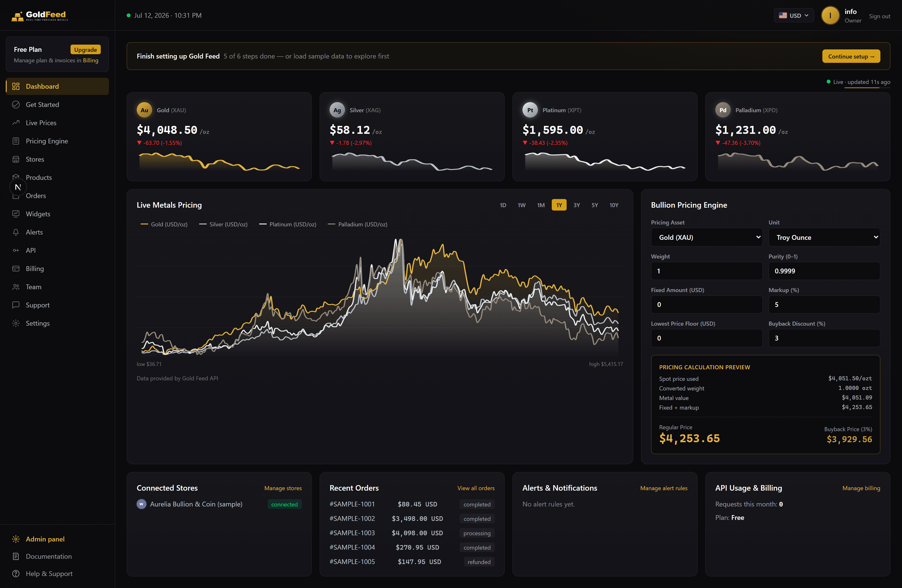Viewport: 902px width, 588px height.
Task: Click the Widgets chart panel icon
Action: point(16,214)
